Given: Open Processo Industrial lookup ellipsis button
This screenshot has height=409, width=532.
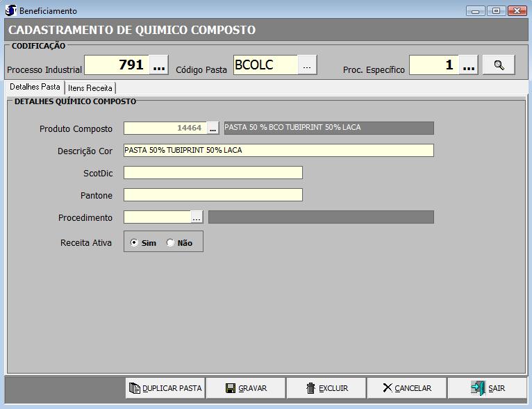Looking at the screenshot, I should (159, 65).
